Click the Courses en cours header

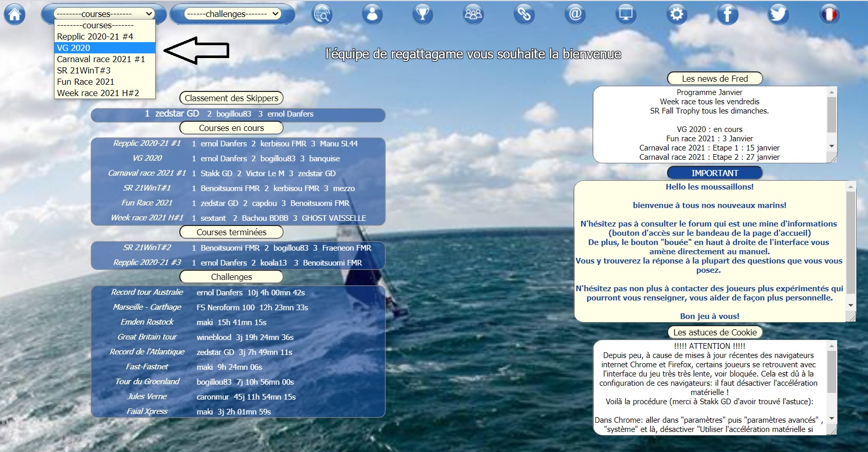coord(231,128)
